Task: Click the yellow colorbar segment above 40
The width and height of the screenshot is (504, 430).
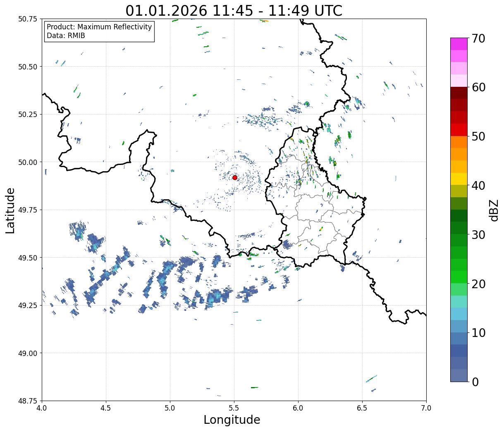Action: pyautogui.click(x=459, y=179)
